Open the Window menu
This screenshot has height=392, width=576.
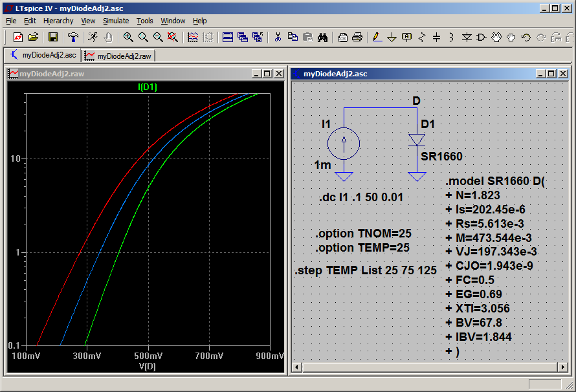click(x=173, y=21)
